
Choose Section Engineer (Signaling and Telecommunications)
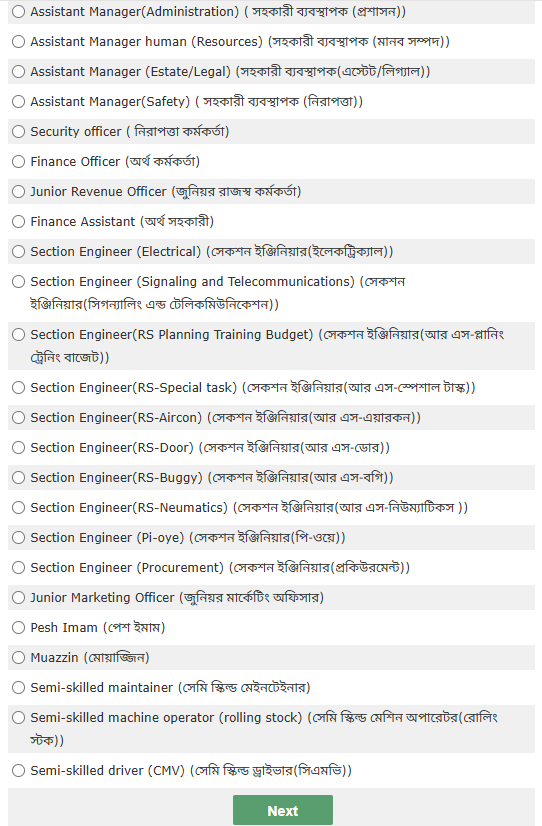point(18,281)
